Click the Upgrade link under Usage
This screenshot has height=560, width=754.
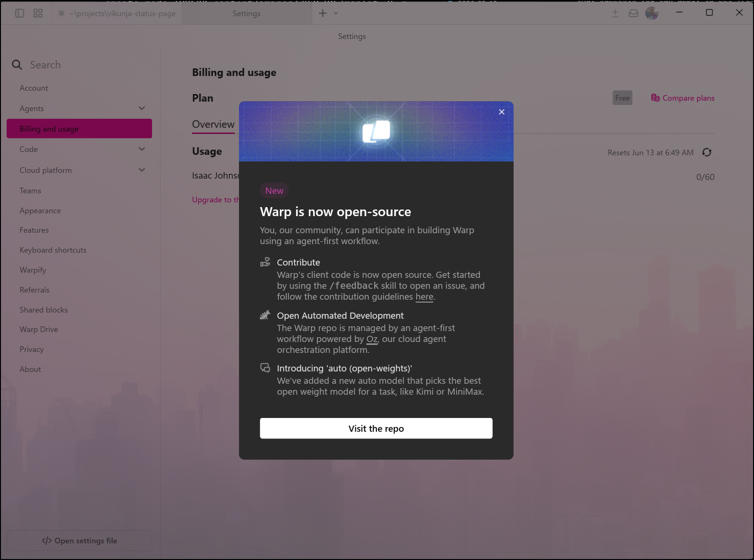pyautogui.click(x=215, y=200)
